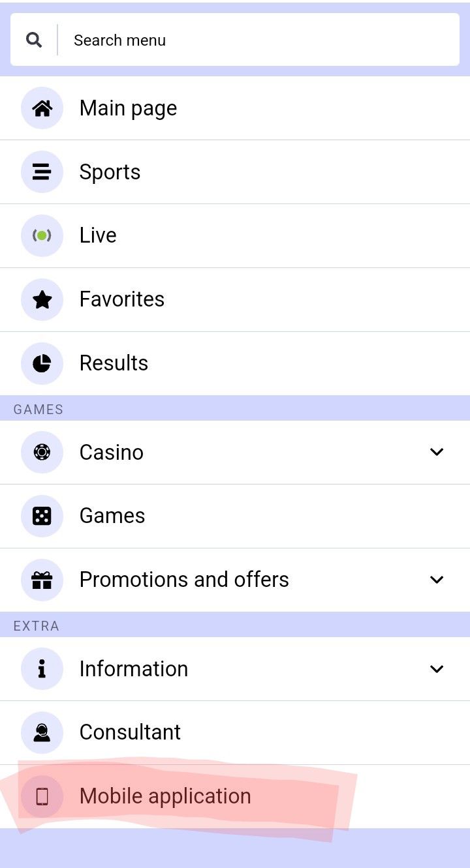Click the Promotions gift box icon

pos(42,580)
